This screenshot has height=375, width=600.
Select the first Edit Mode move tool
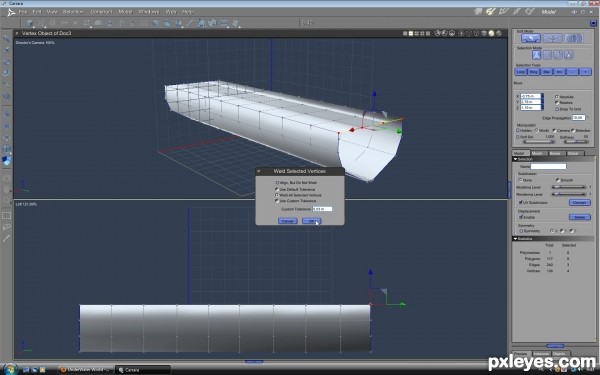coord(531,38)
